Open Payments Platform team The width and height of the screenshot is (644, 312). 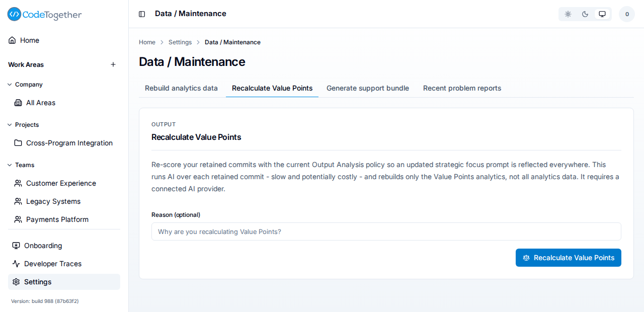pos(64,219)
